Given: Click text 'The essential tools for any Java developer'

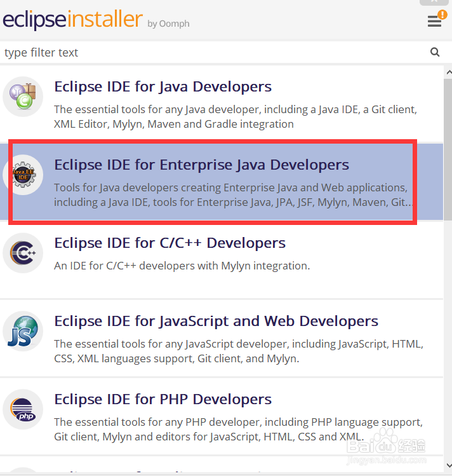Looking at the screenshot, I should pyautogui.click(x=157, y=109).
